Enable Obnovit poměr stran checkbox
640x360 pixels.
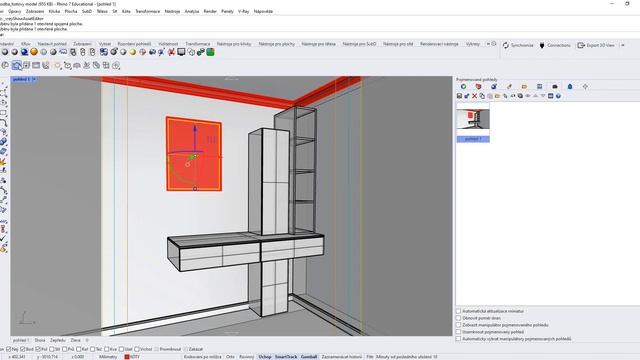pyautogui.click(x=458, y=318)
